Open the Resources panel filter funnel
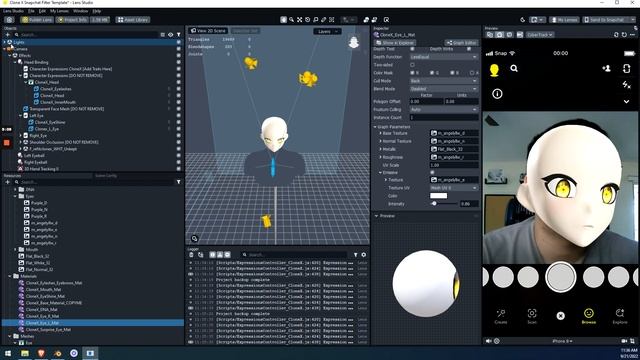This screenshot has height=360, width=640. 178,182
